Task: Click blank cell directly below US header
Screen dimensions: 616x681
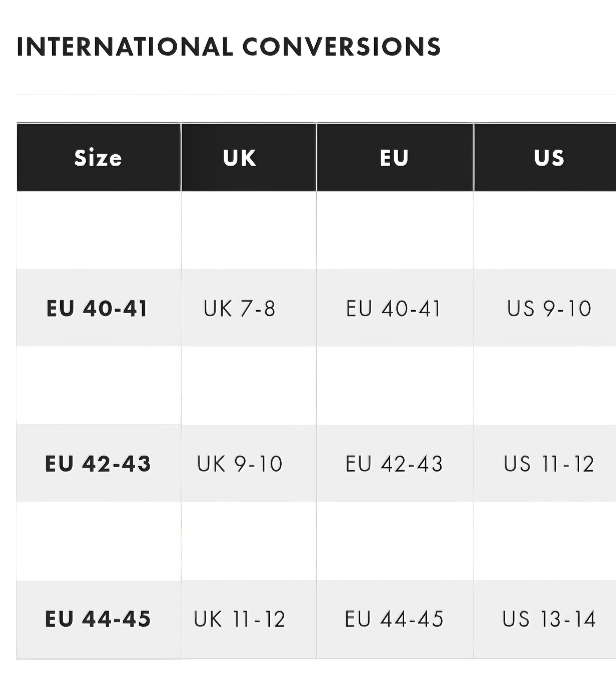Action: 545,230
